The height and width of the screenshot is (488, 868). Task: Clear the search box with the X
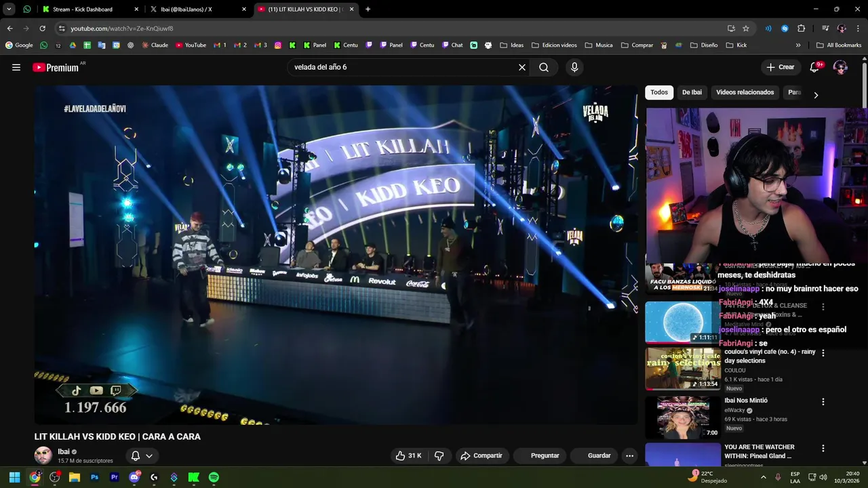coord(522,67)
